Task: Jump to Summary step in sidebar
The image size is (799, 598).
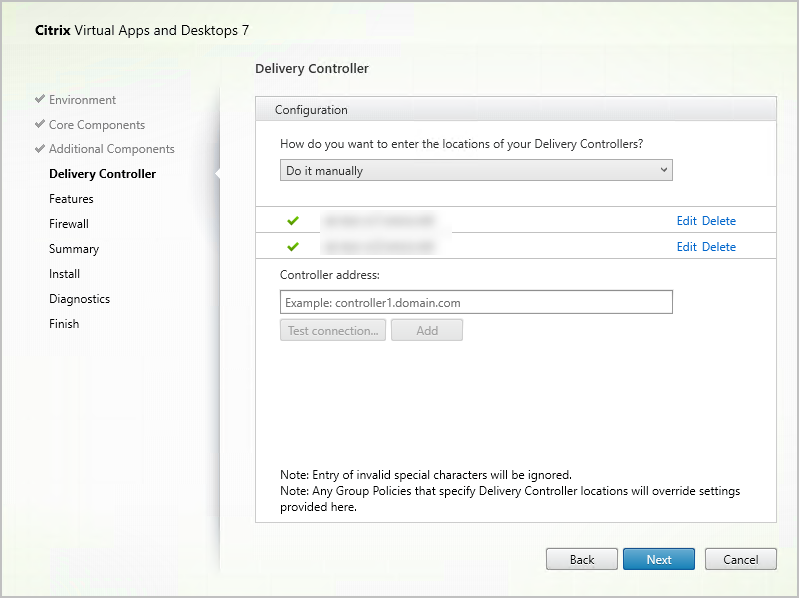Action: pos(74,249)
